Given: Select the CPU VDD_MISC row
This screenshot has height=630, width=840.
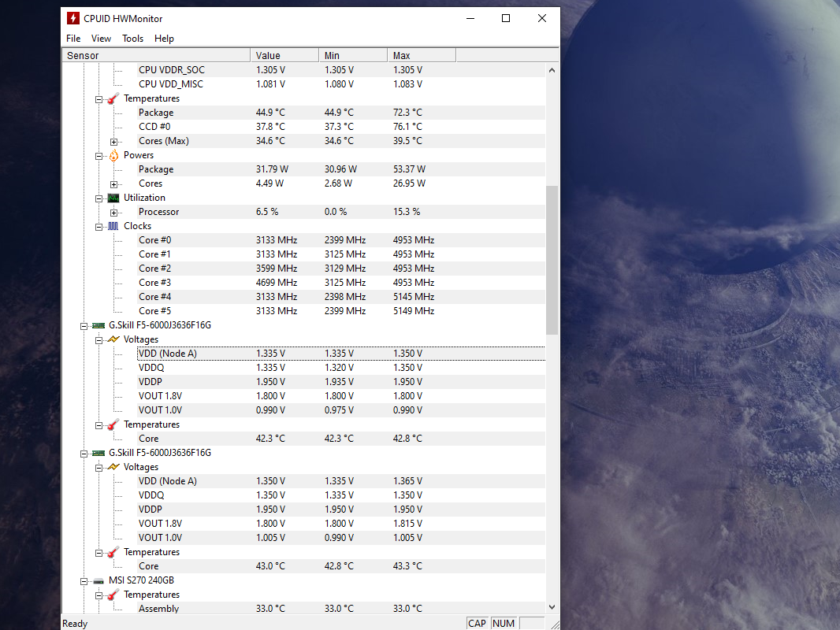Looking at the screenshot, I should (x=341, y=84).
